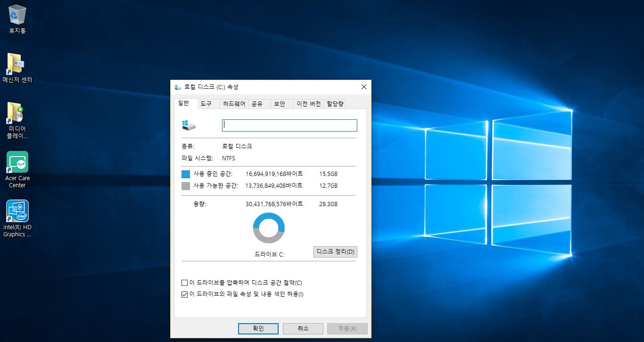644x342 pixels.
Task: Click the 파일 시스템: label
Action: coord(198,158)
